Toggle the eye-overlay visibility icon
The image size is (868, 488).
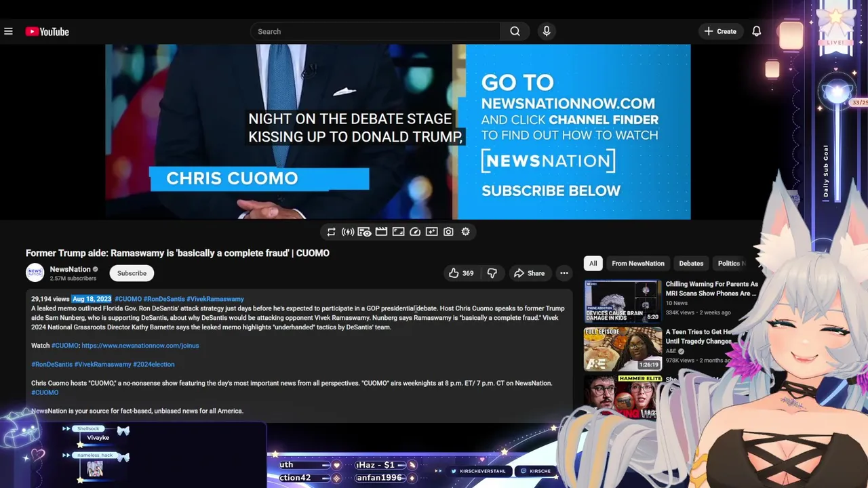364,232
